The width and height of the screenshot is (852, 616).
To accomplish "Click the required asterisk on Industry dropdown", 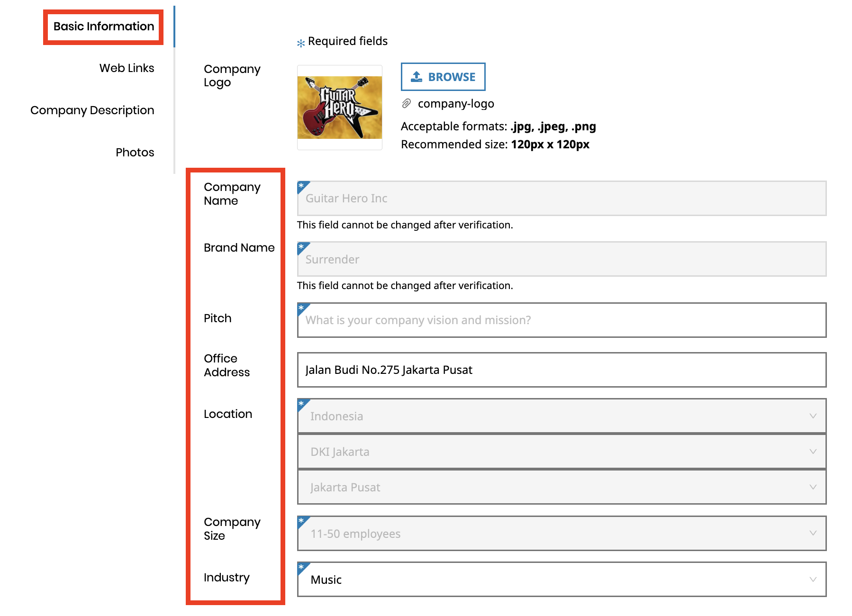I will [x=301, y=567].
